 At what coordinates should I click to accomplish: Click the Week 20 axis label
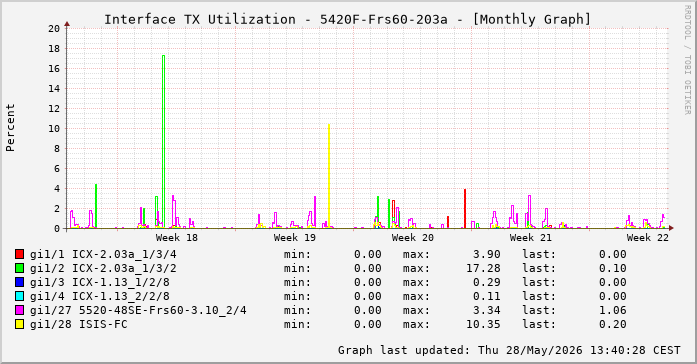coord(413,238)
